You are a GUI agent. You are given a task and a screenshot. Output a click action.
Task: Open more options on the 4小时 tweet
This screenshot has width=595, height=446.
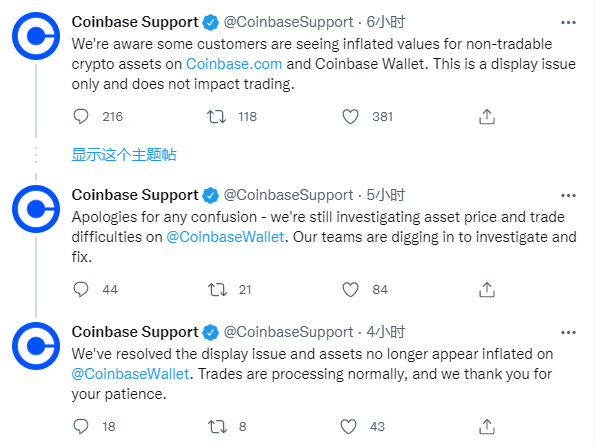click(568, 333)
